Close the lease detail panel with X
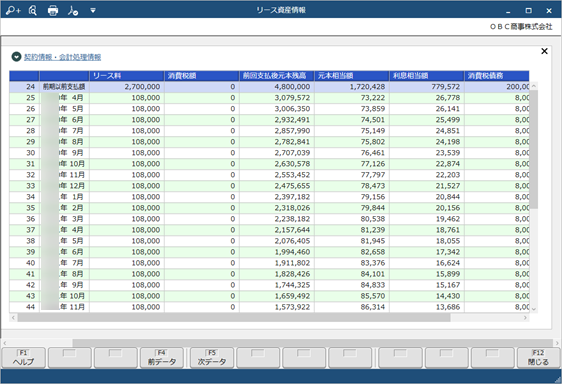This screenshot has width=562, height=384. pos(544,51)
